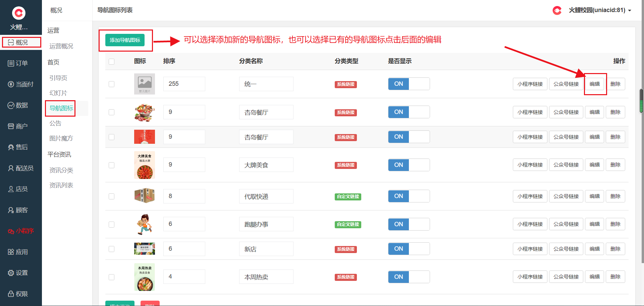The height and width of the screenshot is (306, 644).
Task: Open the 资讯列表 submenu item
Action: click(61, 185)
